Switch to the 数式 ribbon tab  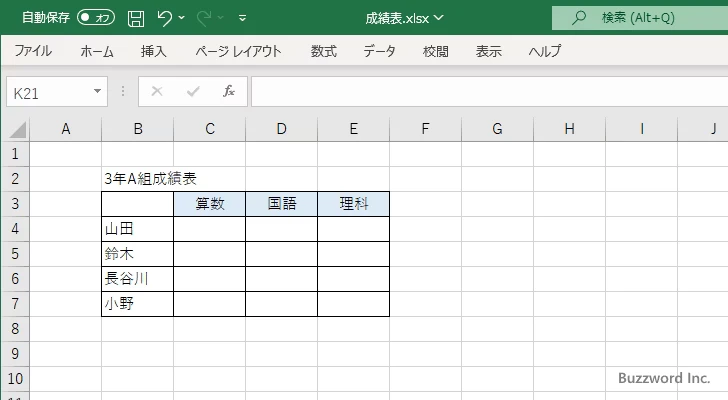click(324, 52)
